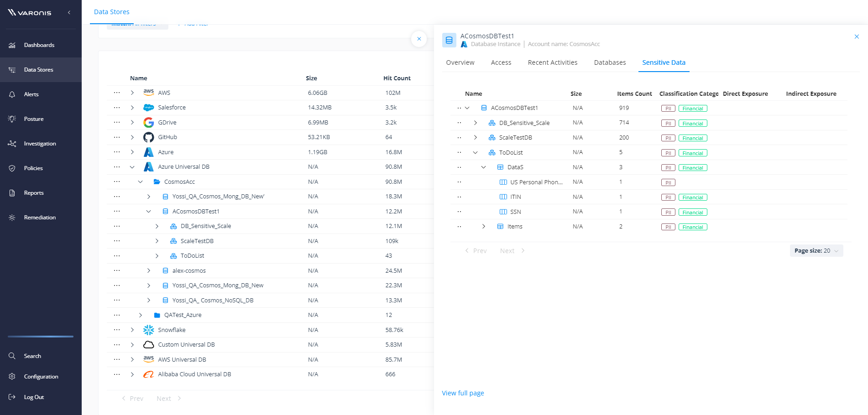Image resolution: width=868 pixels, height=415 pixels.
Task: Open the Recent Activities tab
Action: (552, 62)
